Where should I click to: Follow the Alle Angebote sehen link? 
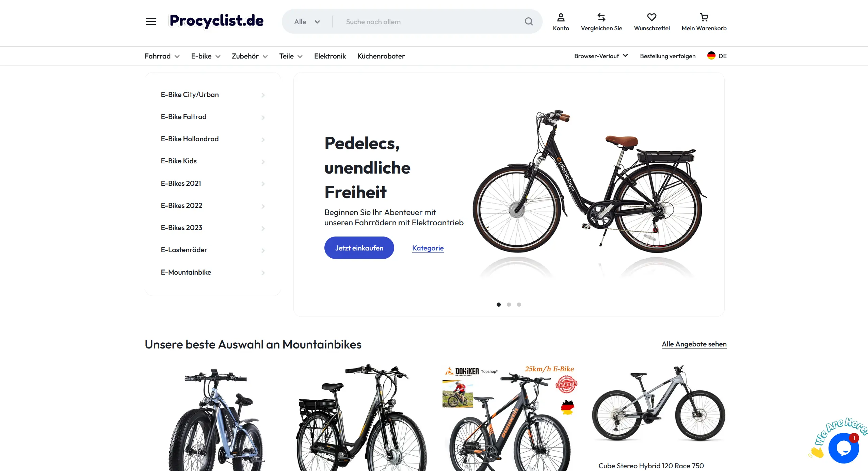(x=694, y=344)
